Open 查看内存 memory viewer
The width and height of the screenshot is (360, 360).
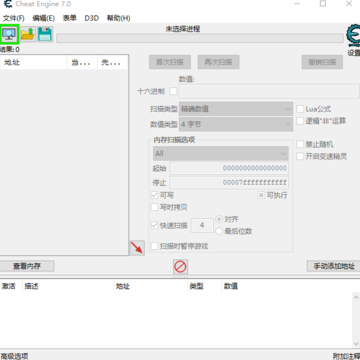point(27,266)
